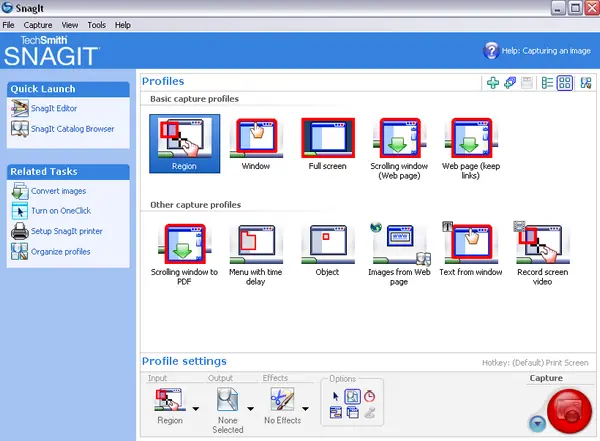Click the Turn on OneClick cursor icon
Image resolution: width=600 pixels, height=441 pixels.
[20, 211]
